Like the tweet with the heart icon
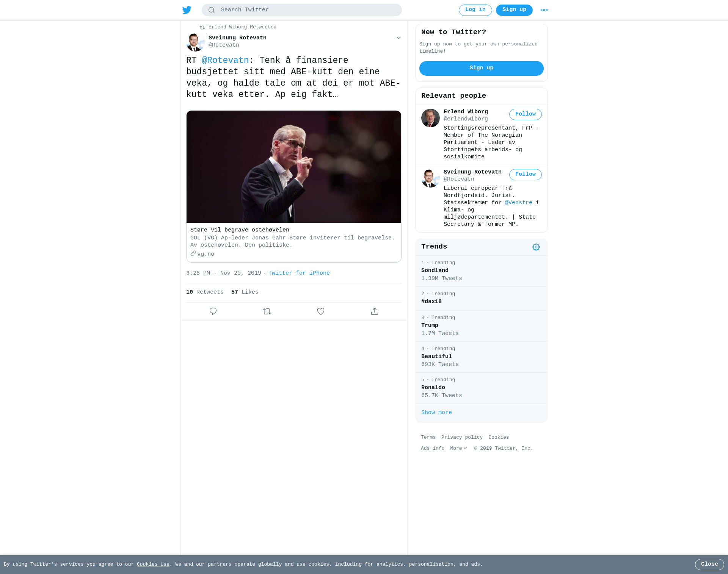This screenshot has height=574, width=728. 321,311
